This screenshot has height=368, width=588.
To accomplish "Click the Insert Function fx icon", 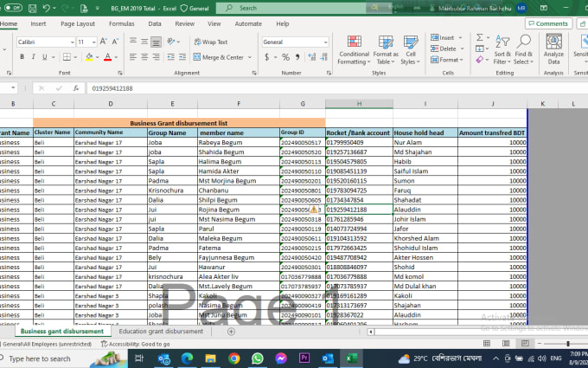I will [76, 88].
